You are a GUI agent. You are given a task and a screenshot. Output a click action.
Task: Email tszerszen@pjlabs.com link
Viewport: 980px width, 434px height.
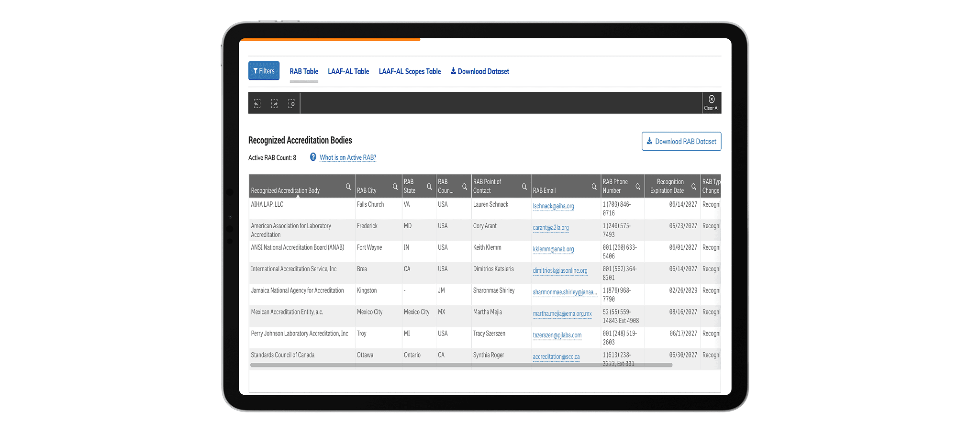[x=557, y=335]
